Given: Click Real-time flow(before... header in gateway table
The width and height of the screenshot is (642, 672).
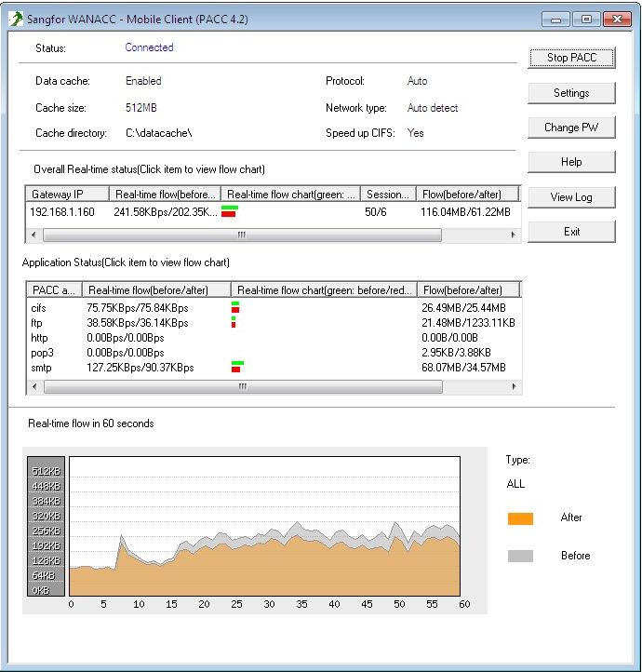Looking at the screenshot, I should pyautogui.click(x=165, y=195).
